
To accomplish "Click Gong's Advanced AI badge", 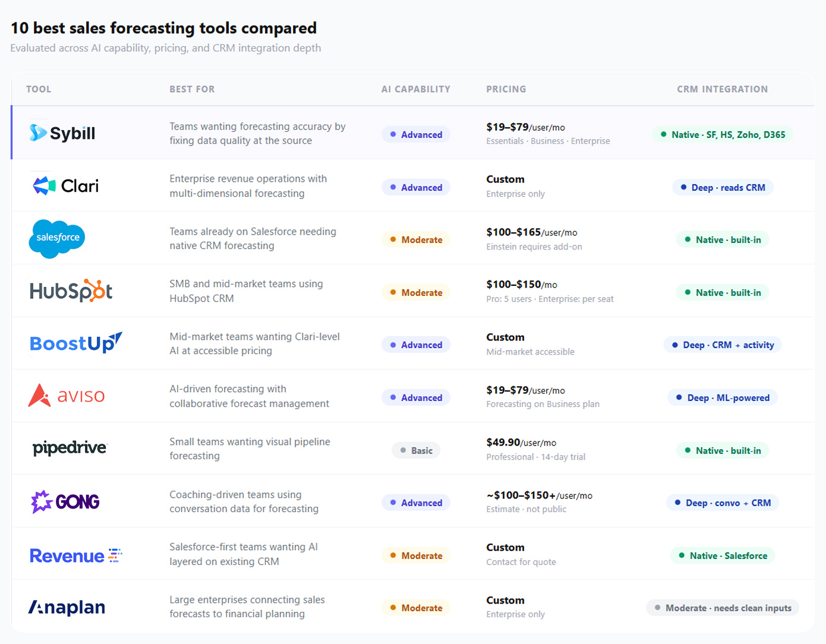I will (x=416, y=503).
